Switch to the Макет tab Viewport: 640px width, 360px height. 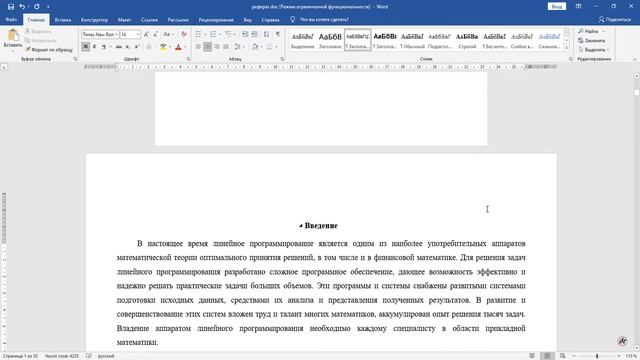124,20
